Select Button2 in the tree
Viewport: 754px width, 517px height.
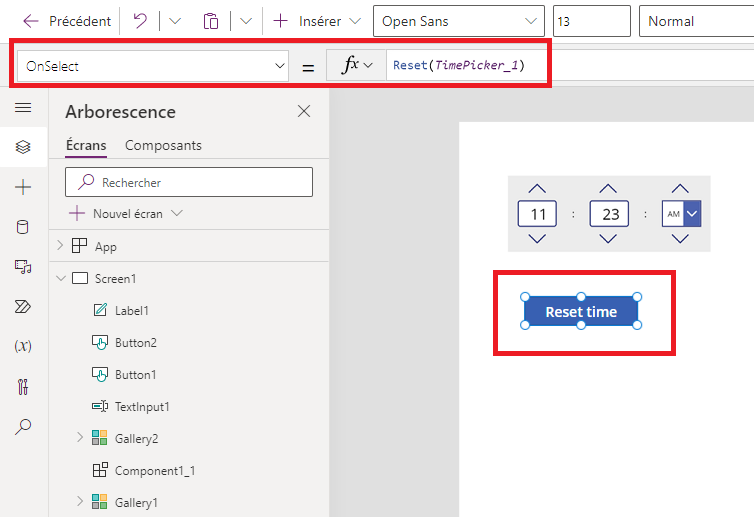pos(136,342)
